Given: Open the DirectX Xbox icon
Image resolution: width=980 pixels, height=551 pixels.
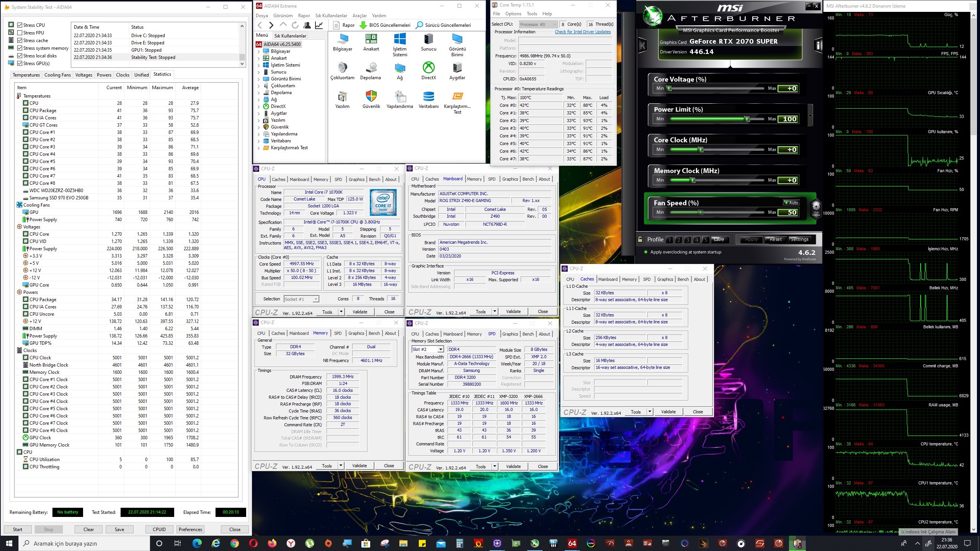Looking at the screenshot, I should [428, 71].
